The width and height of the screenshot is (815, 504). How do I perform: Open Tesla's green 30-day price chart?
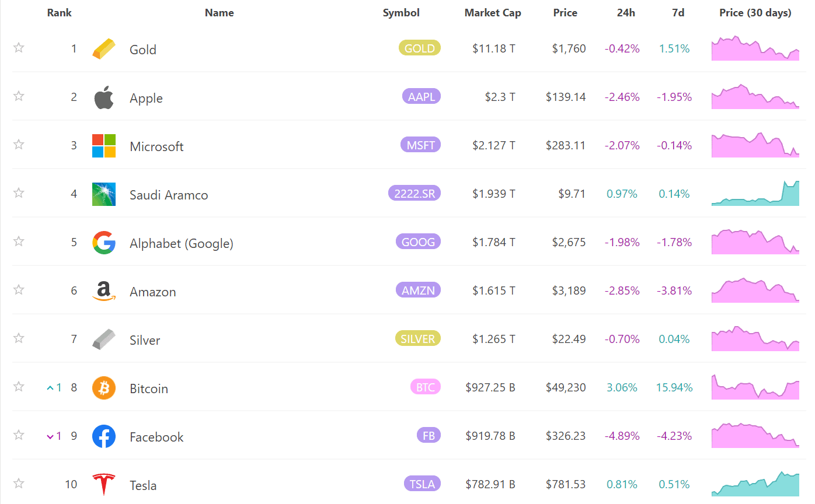point(755,484)
